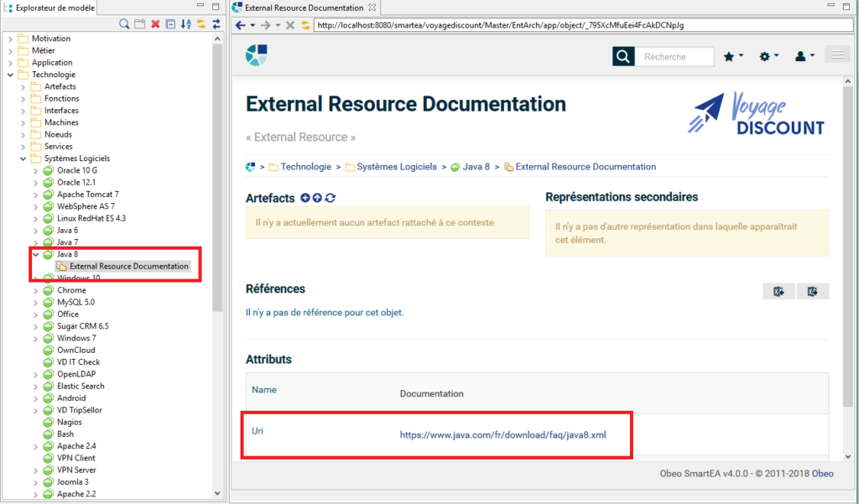The width and height of the screenshot is (859, 504).
Task: Expand the Oracle 10 G tree node
Action: pos(35,169)
